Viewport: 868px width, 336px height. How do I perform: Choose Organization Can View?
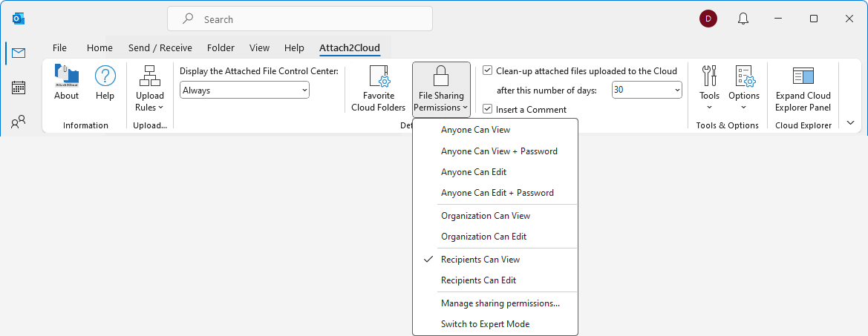coord(495,216)
